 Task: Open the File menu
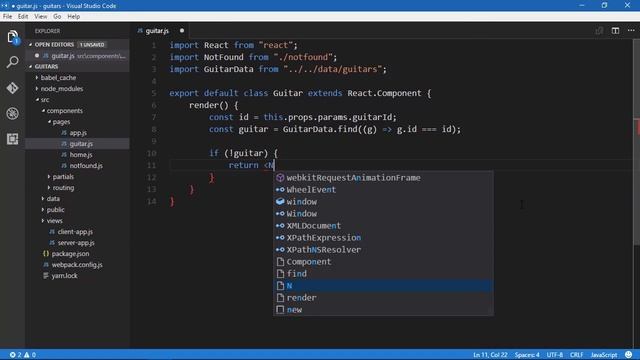(7, 17)
